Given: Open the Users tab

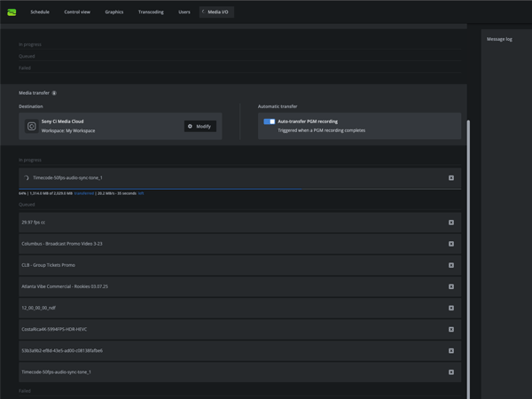Looking at the screenshot, I should point(184,12).
